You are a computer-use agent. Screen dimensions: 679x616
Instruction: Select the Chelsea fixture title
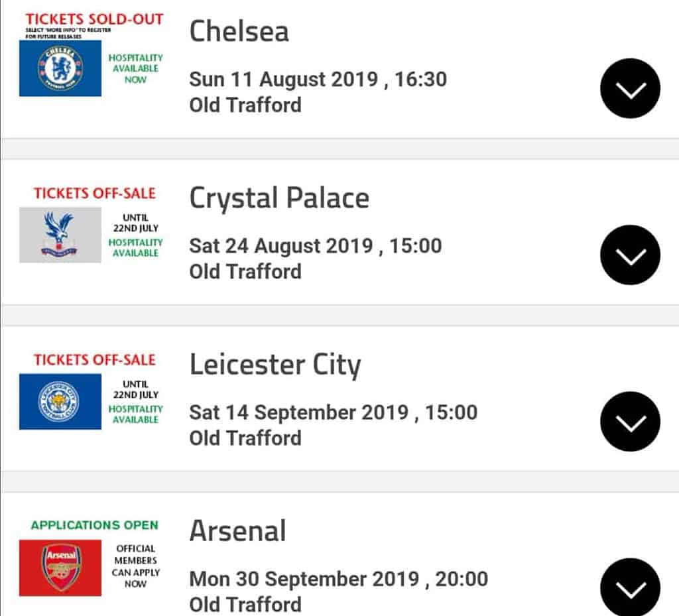tap(239, 32)
